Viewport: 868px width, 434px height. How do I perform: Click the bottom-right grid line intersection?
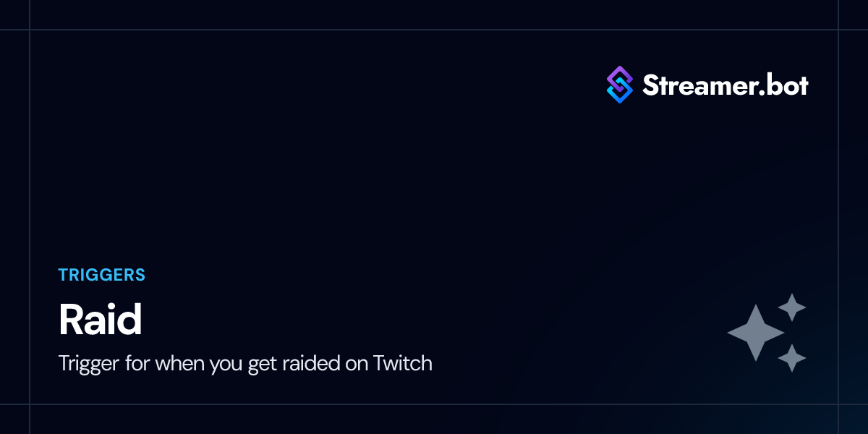coord(838,404)
